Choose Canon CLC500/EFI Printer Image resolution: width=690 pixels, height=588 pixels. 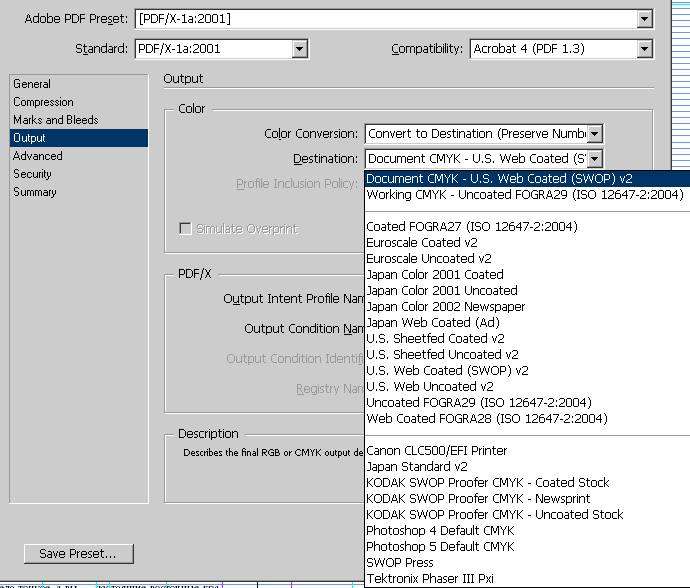pos(527,451)
